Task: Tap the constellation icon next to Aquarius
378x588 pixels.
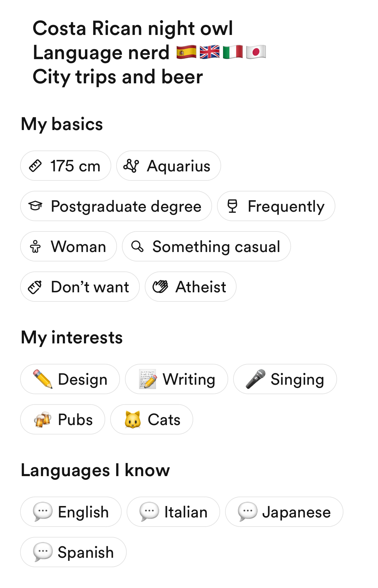Action: 131,166
